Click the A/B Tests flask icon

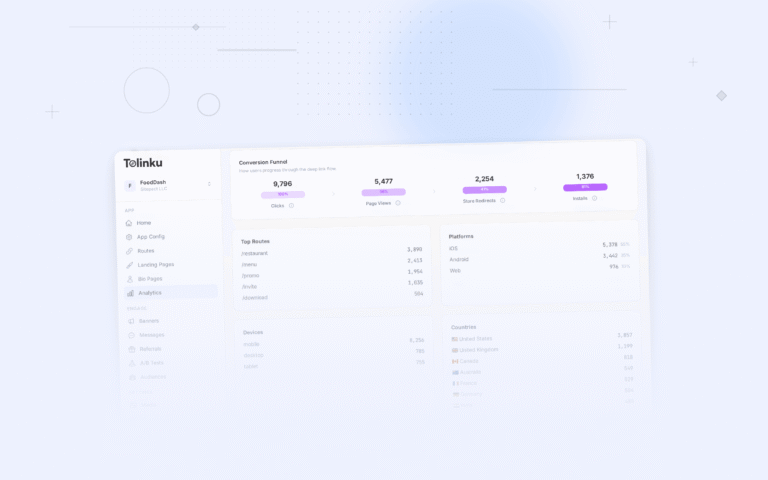pyautogui.click(x=132, y=363)
